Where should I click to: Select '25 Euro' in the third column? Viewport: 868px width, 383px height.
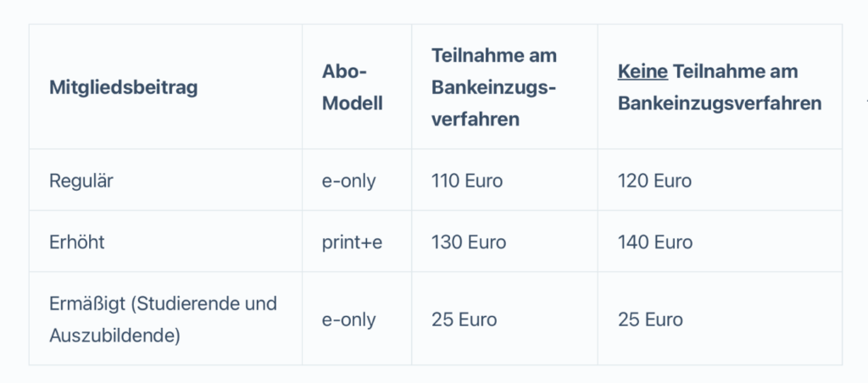click(x=464, y=319)
